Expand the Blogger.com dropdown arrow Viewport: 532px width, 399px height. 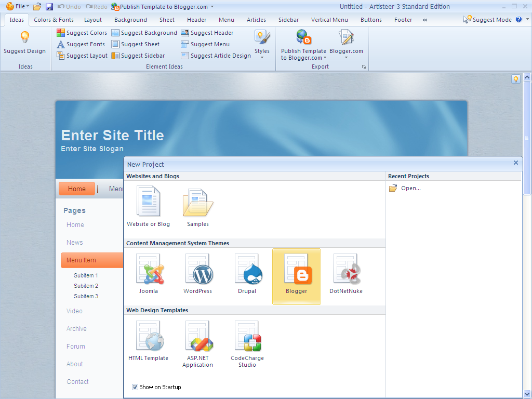click(346, 57)
